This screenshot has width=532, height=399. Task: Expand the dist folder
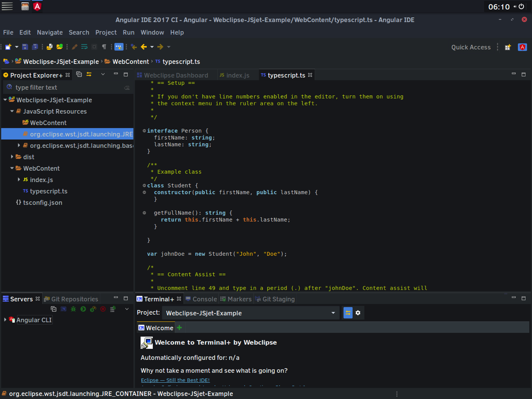click(12, 157)
